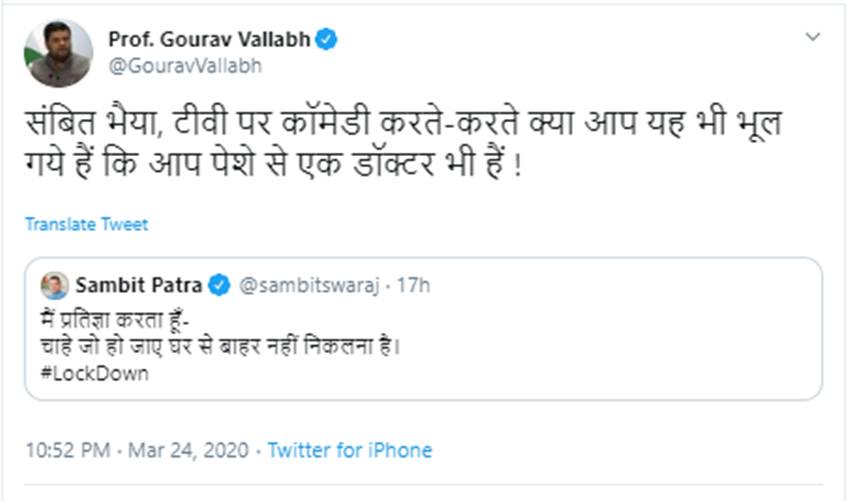850x501 pixels.
Task: Click the 17h timestamp on quoted tweet
Action: tap(413, 286)
